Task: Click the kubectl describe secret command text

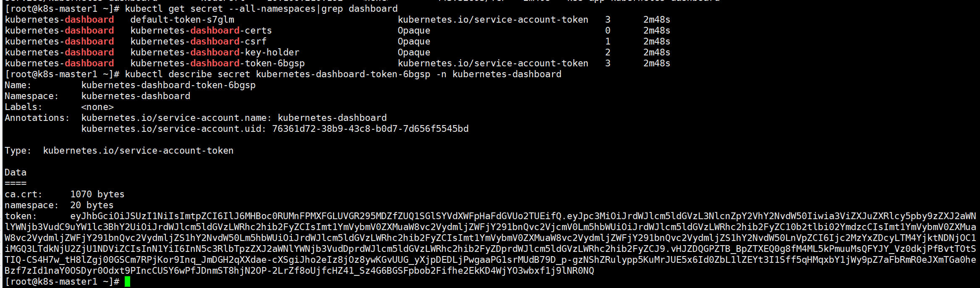Action: click(x=343, y=74)
